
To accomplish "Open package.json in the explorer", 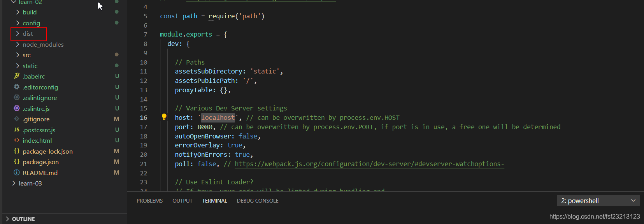I will click(x=40, y=162).
